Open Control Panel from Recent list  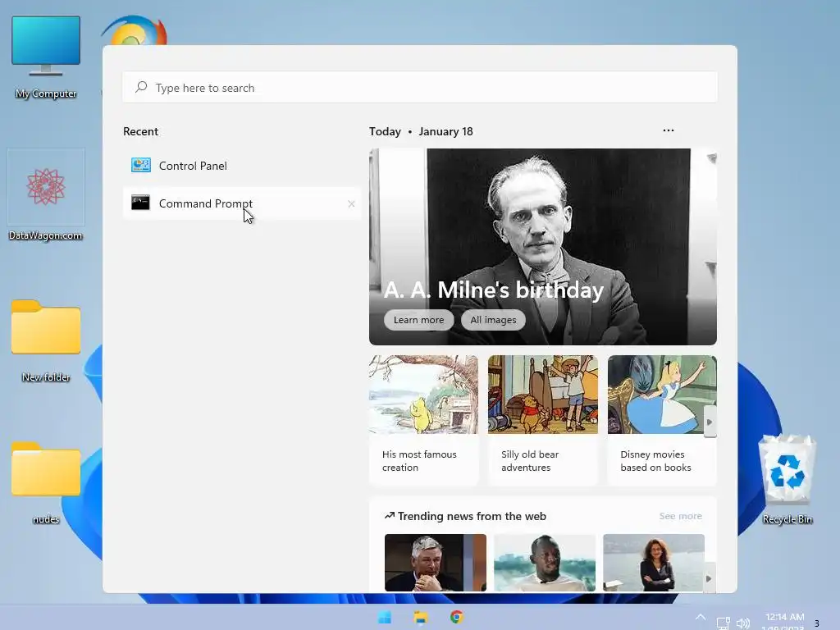click(x=242, y=166)
